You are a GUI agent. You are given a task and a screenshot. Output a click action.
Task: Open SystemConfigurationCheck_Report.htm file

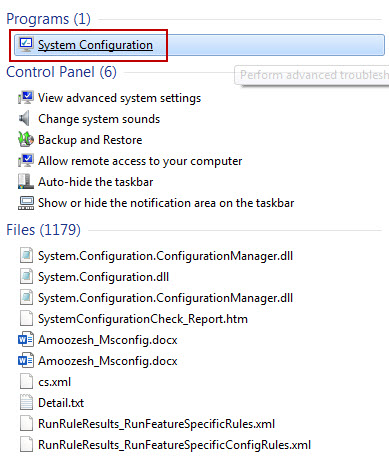(x=143, y=319)
